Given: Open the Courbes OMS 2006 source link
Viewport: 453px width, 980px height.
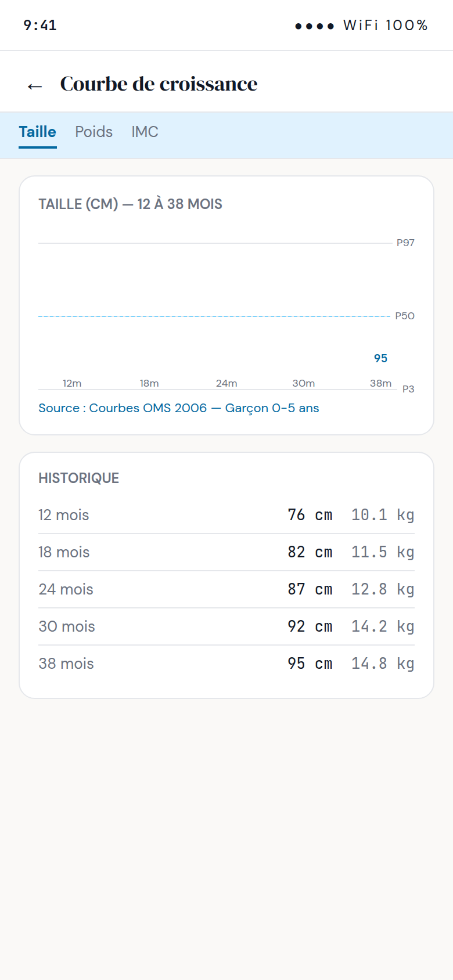Looking at the screenshot, I should pos(179,408).
